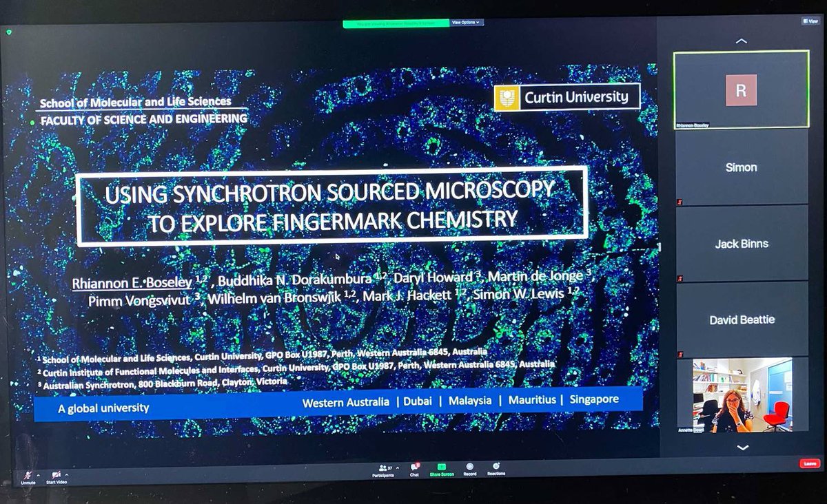The height and width of the screenshot is (504, 827).
Task: Open the Reactions menu
Action: point(496,468)
